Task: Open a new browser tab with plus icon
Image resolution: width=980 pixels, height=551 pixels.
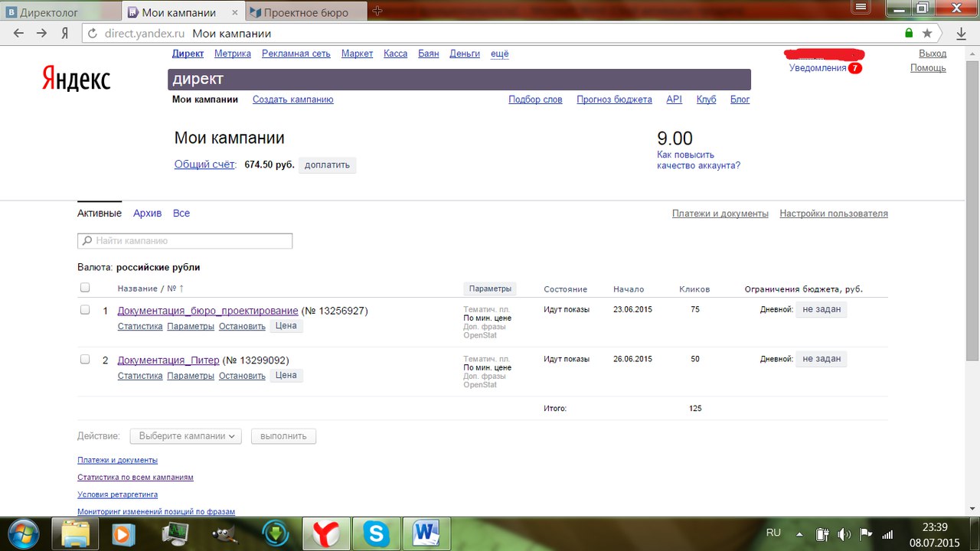Action: point(377,11)
